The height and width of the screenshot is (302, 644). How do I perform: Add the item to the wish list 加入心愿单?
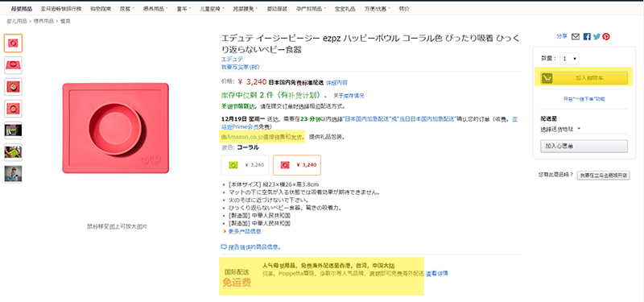pyautogui.click(x=584, y=147)
